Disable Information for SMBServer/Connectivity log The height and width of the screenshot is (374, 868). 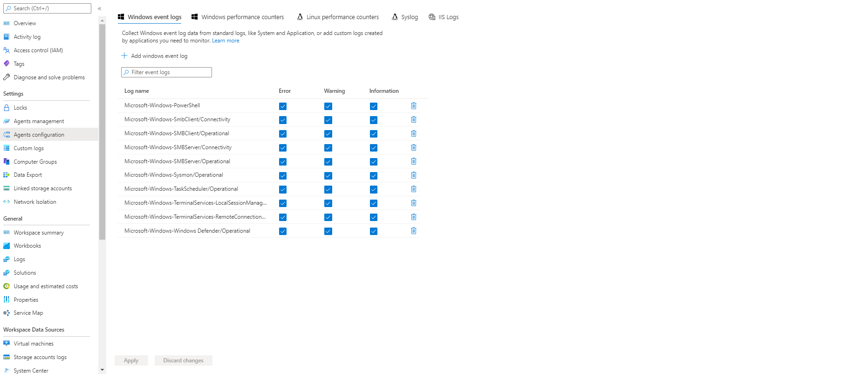click(x=374, y=148)
